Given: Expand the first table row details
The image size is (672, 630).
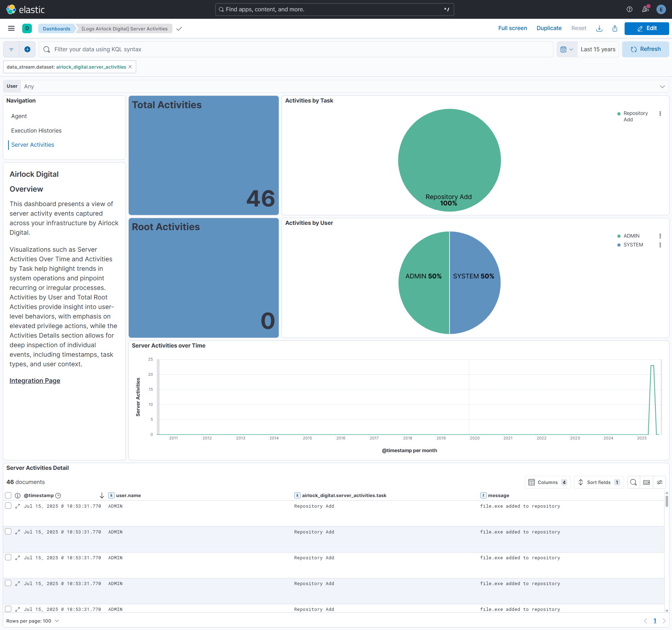Looking at the screenshot, I should tap(18, 506).
